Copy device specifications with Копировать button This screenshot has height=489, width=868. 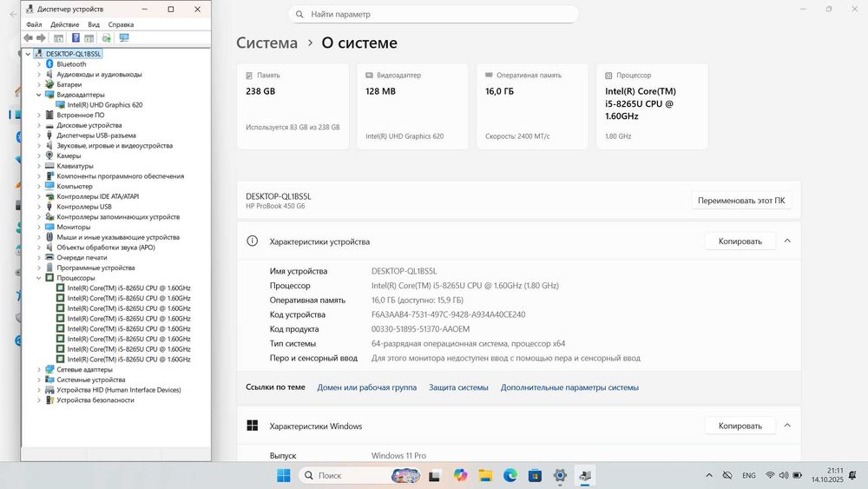740,241
